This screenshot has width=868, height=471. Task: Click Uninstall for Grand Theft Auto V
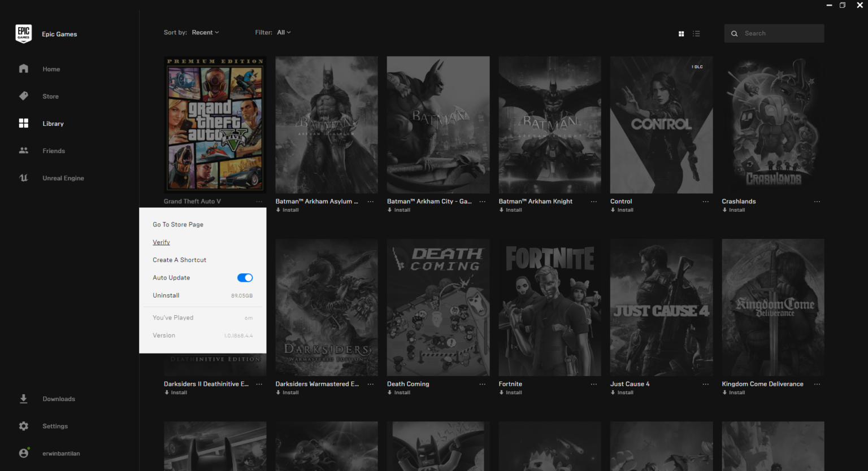coord(166,295)
